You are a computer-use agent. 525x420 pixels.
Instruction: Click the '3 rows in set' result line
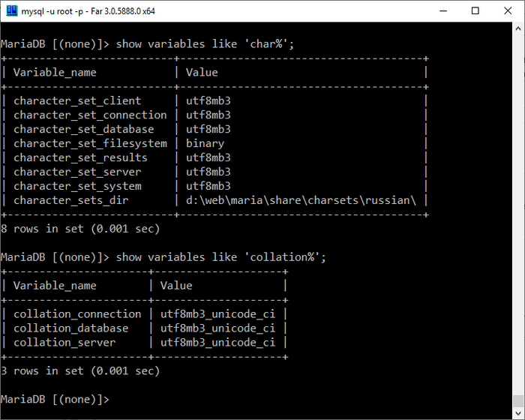(x=80, y=370)
